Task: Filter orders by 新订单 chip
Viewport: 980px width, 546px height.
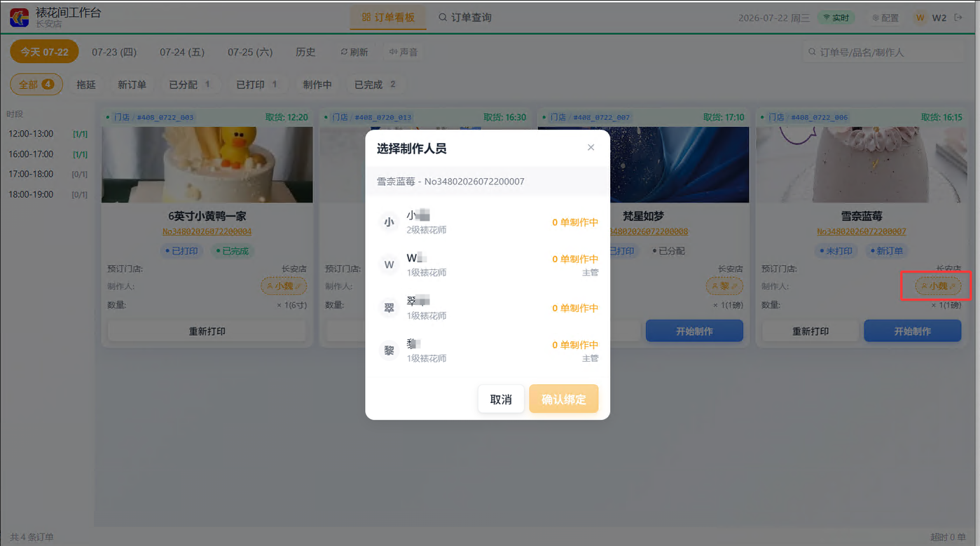Action: click(x=132, y=84)
